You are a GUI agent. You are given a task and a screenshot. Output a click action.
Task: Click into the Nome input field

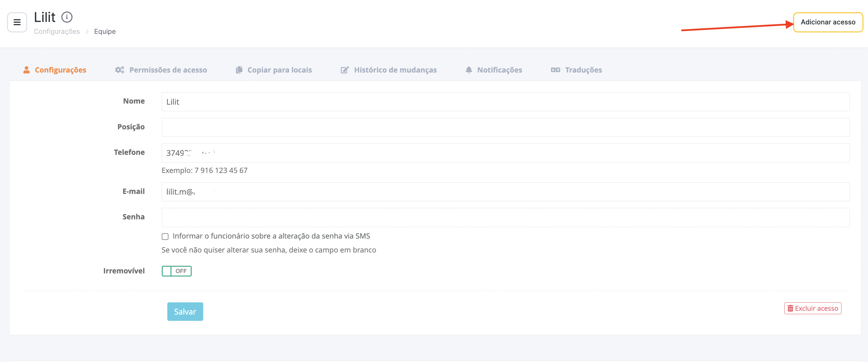(505, 102)
